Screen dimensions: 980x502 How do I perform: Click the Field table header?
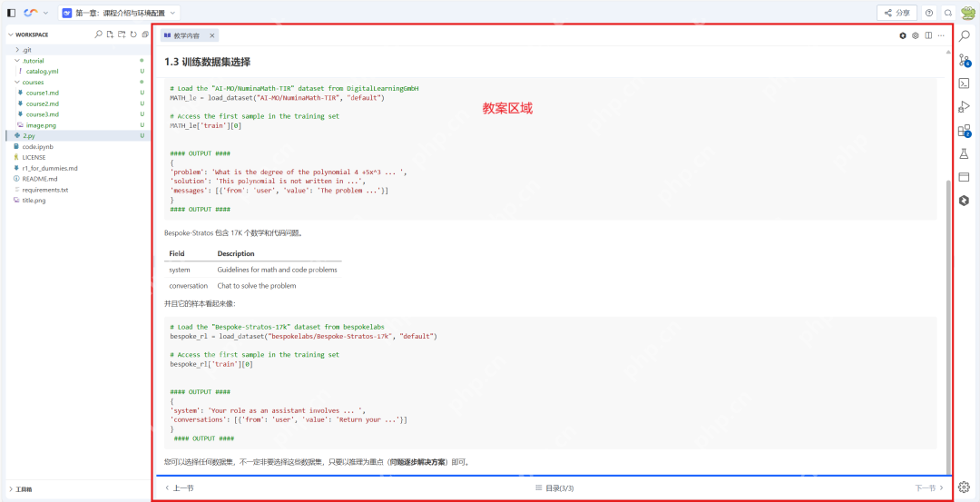click(x=177, y=254)
